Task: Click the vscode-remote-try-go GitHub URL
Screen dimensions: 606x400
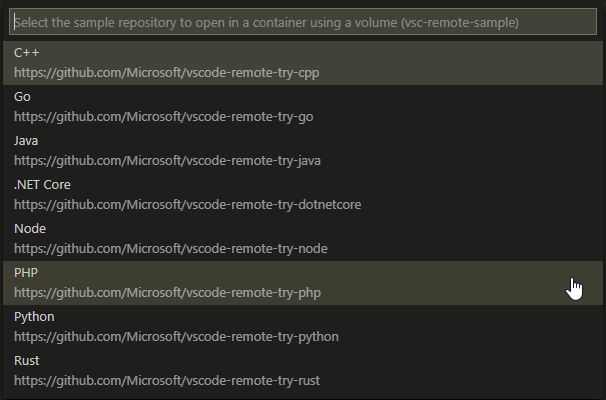Action: click(x=164, y=117)
